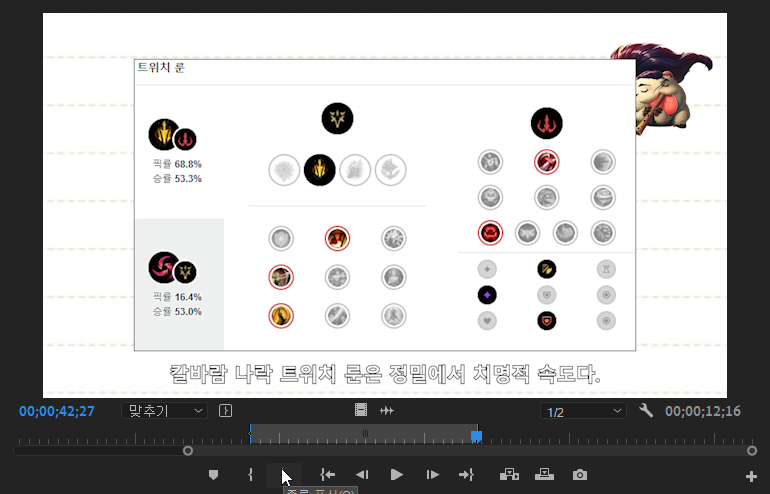Click the left zoom scroll bar handle

(x=188, y=451)
